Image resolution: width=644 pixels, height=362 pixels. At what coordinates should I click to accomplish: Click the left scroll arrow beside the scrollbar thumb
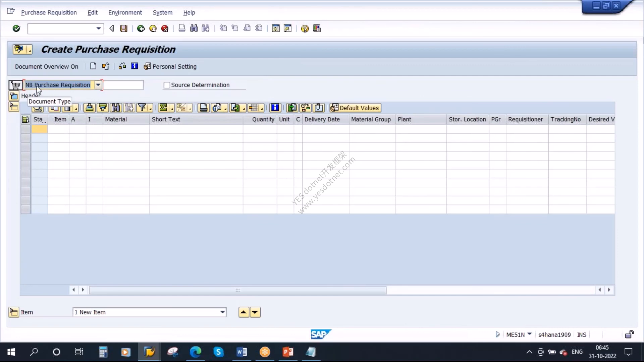73,290
